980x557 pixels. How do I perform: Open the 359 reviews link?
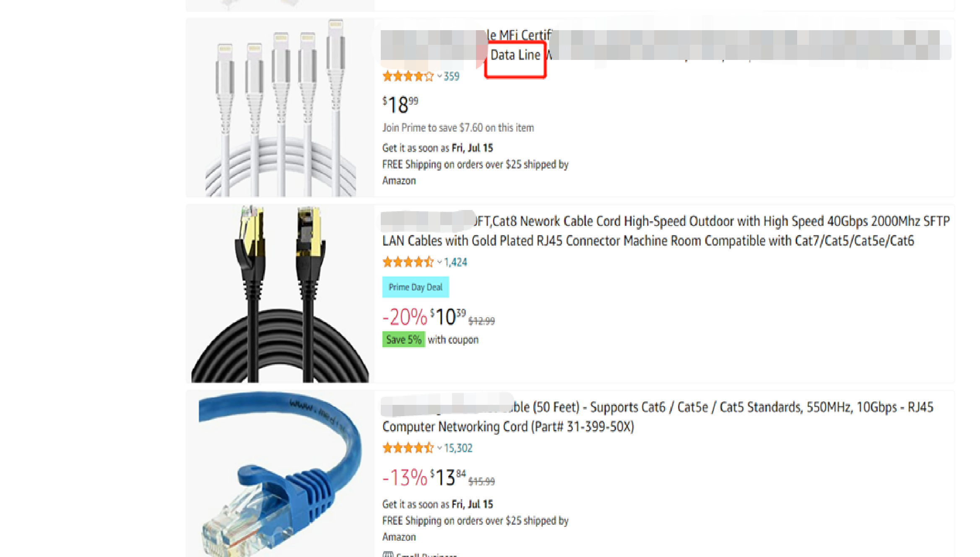(452, 76)
